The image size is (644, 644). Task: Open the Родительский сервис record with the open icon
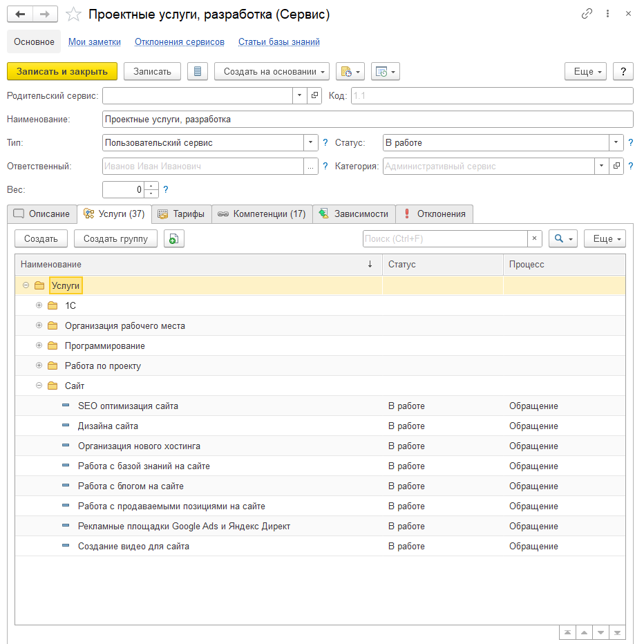314,95
